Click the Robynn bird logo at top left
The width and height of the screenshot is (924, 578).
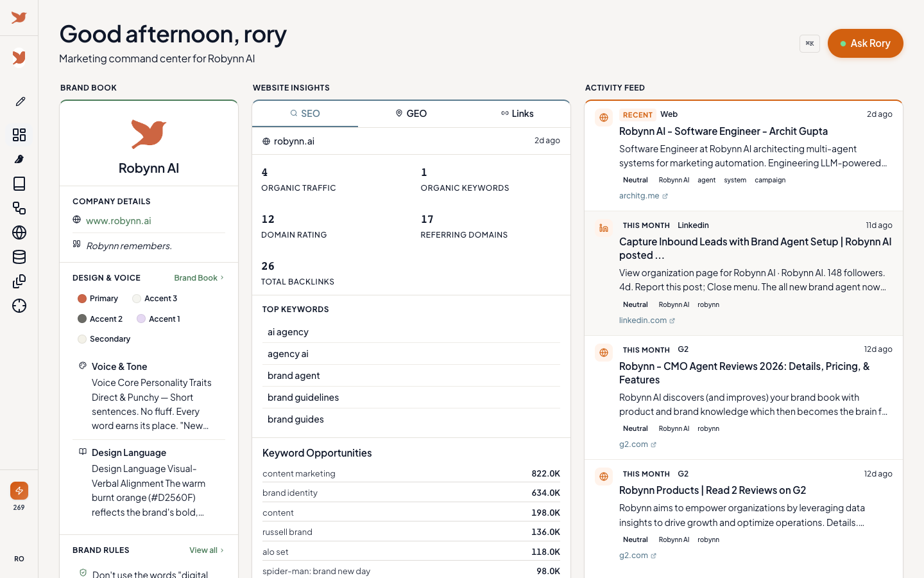tap(19, 17)
